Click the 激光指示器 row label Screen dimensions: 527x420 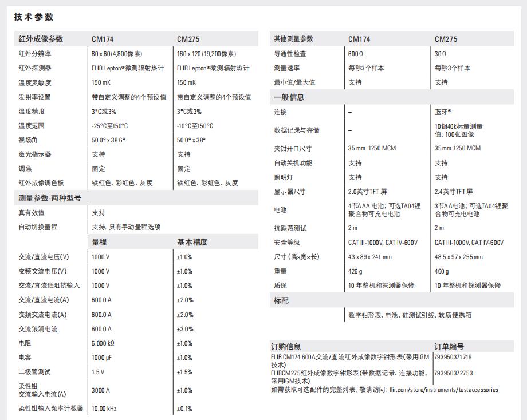34,154
